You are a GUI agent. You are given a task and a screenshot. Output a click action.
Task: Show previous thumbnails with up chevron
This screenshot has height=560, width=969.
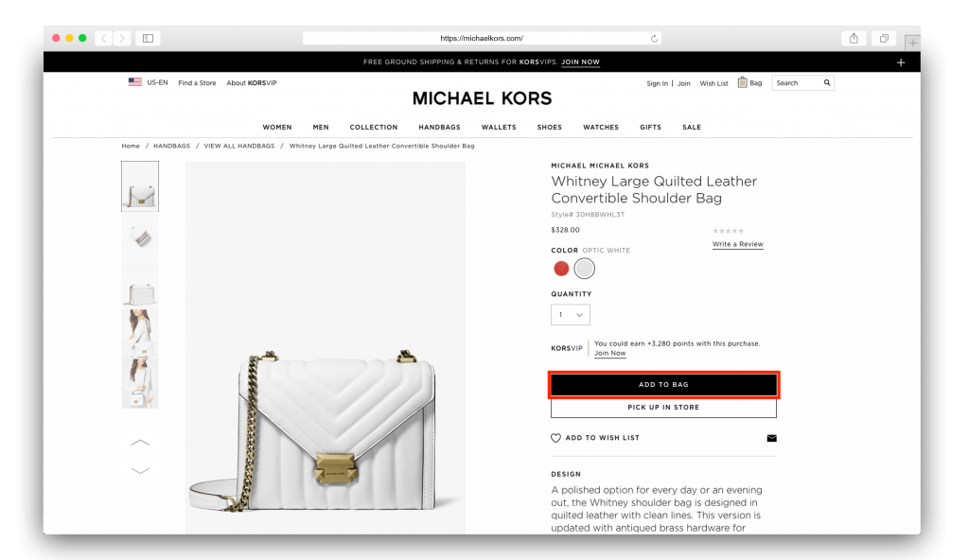[140, 443]
